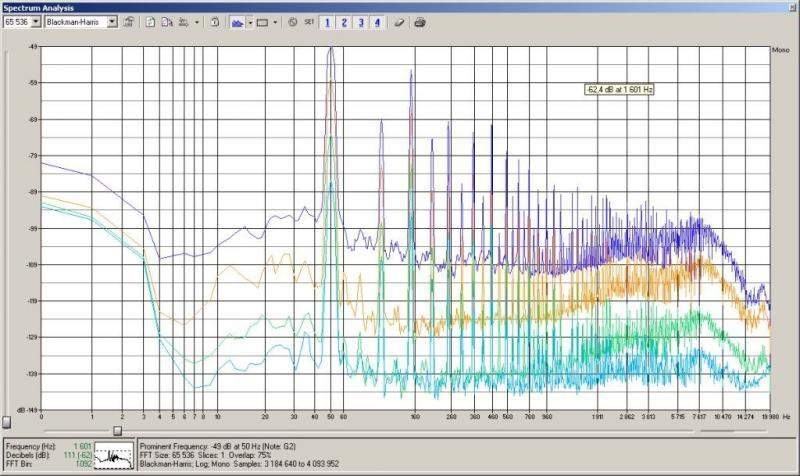800x476 pixels.
Task: Click the first copy-page icon in the toolbar
Action: [x=151, y=22]
